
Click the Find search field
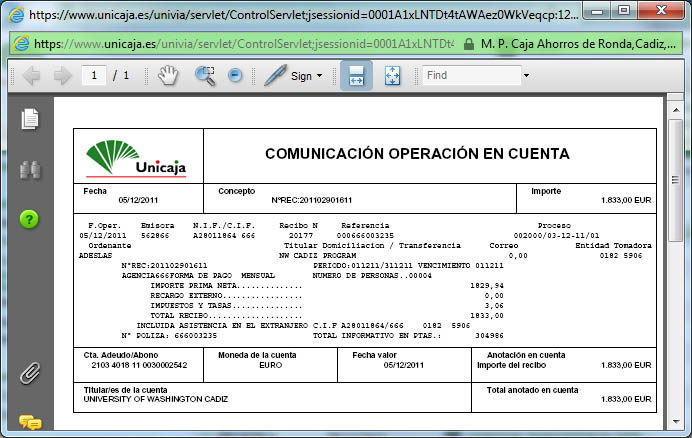[x=472, y=76]
